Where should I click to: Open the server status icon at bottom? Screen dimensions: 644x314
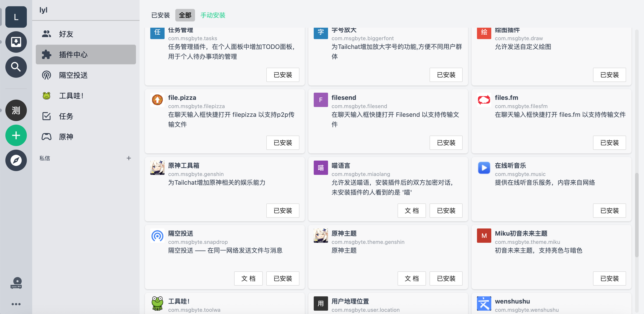[x=16, y=283]
